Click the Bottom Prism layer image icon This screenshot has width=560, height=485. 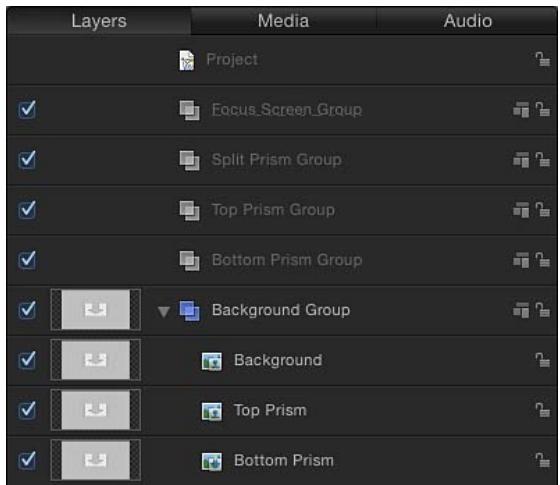click(x=211, y=461)
